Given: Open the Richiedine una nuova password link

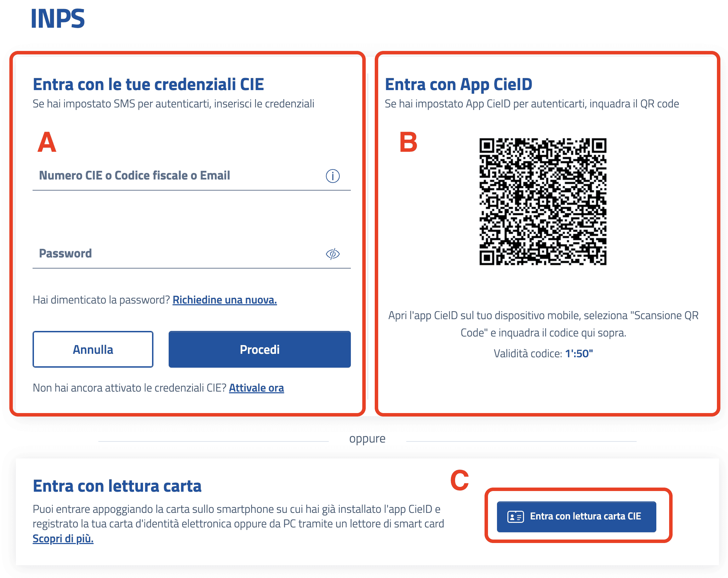Looking at the screenshot, I should (x=224, y=300).
